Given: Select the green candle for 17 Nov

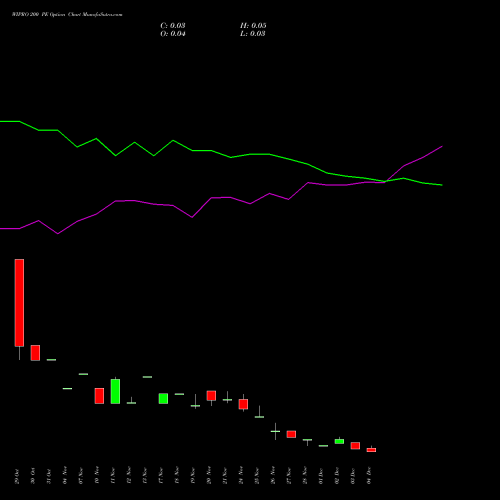Looking at the screenshot, I should (163, 399).
